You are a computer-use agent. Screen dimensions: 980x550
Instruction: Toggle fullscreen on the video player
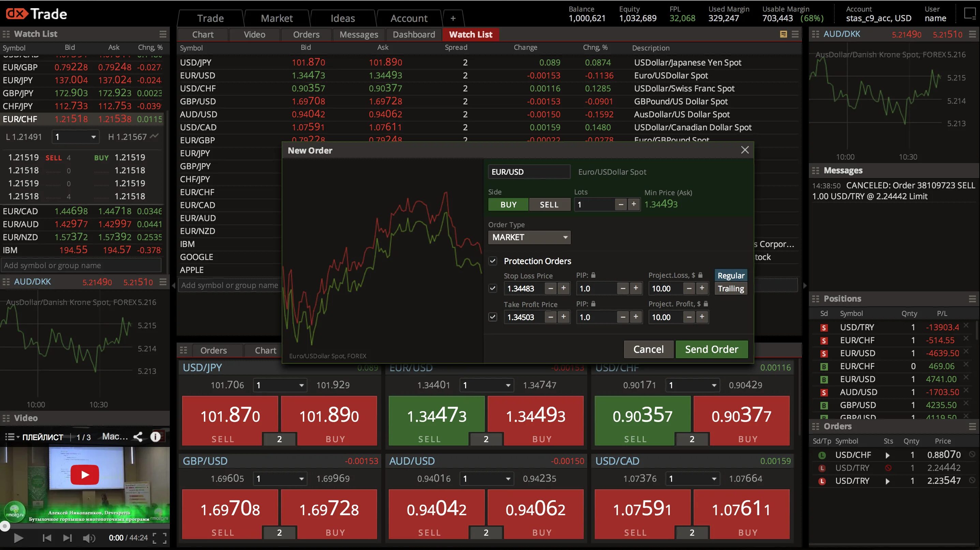pyautogui.click(x=159, y=538)
